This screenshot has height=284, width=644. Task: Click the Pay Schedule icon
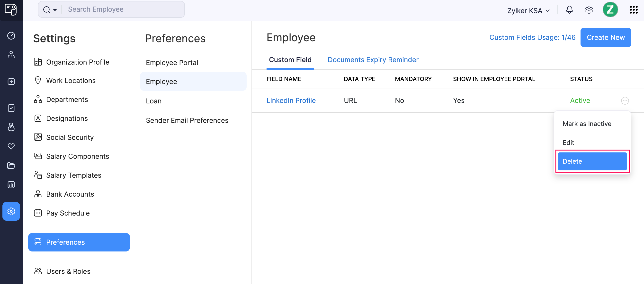[x=37, y=212]
